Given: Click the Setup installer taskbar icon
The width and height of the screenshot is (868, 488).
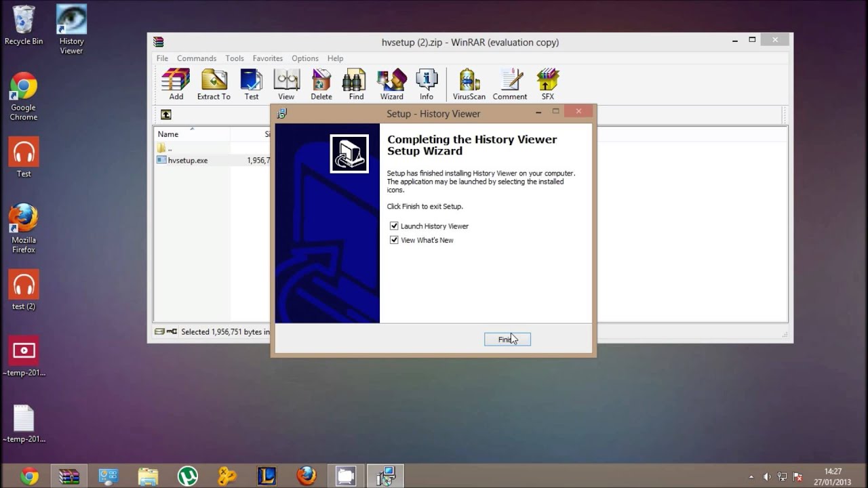Looking at the screenshot, I should (386, 476).
